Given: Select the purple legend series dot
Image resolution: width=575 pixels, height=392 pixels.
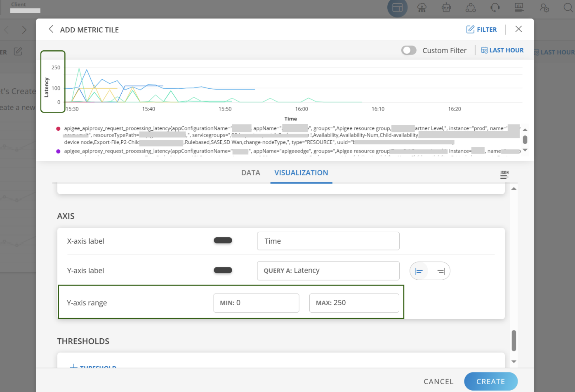Looking at the screenshot, I should [58, 151].
